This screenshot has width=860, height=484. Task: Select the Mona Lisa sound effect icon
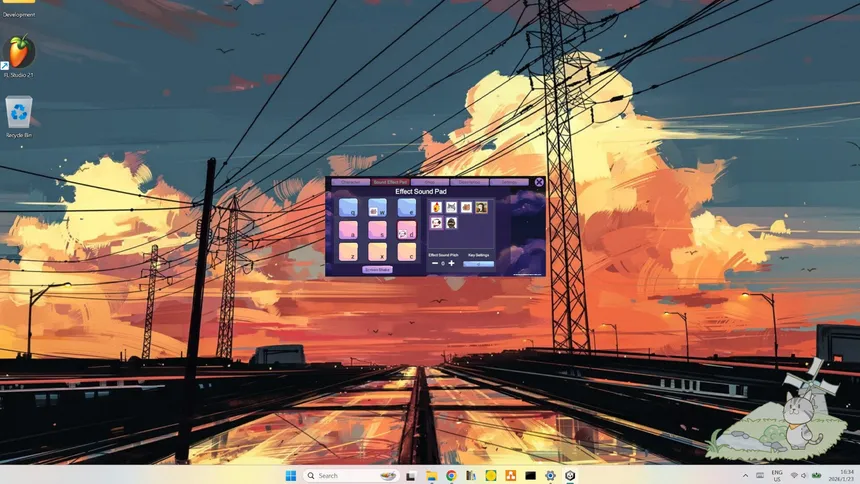481,207
